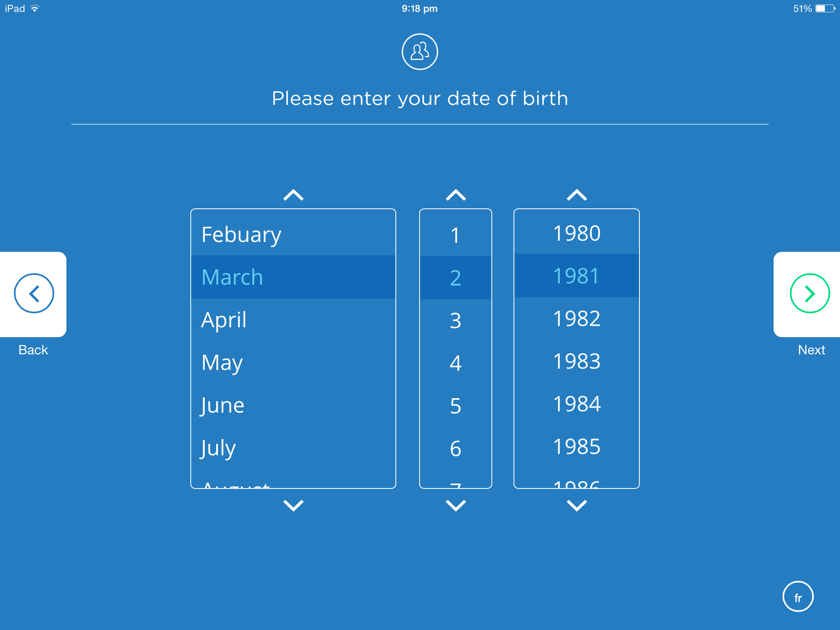Pick 1980 from the year list

tap(577, 233)
